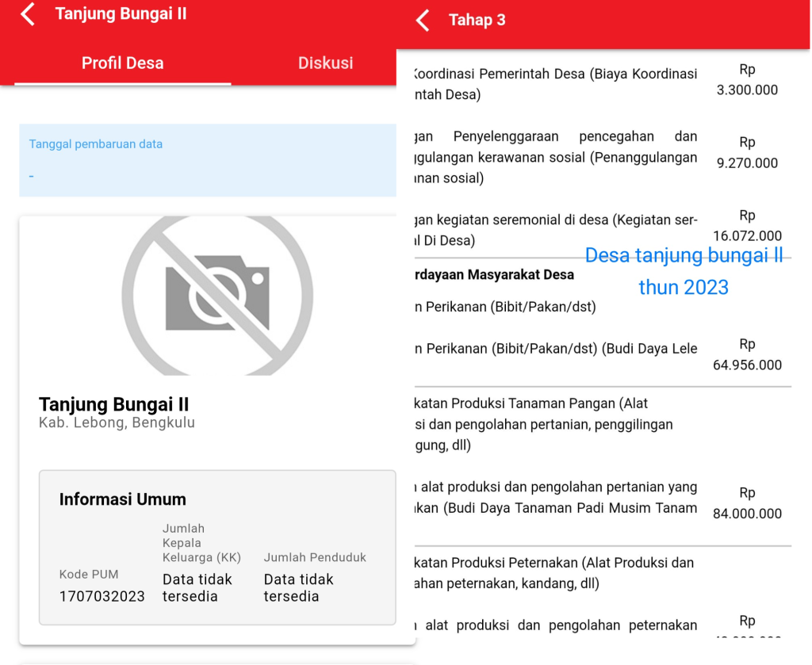Open the Diskusi tab
812x665 pixels.
[x=325, y=63]
